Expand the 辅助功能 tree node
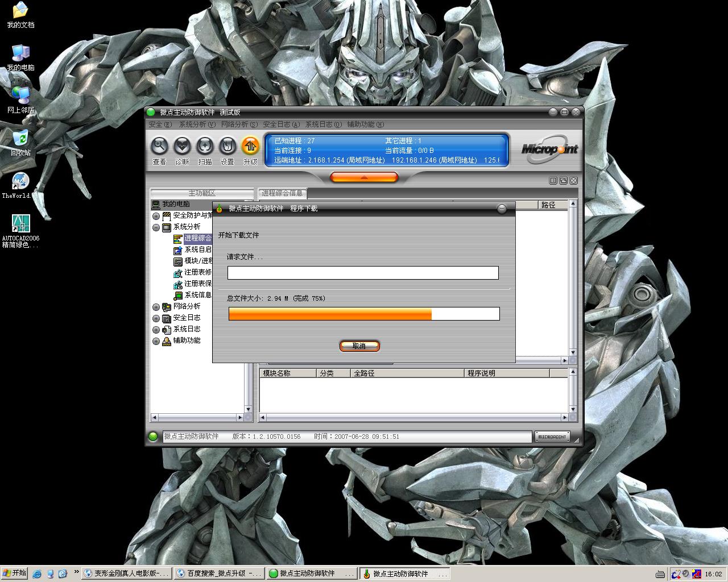Image resolution: width=728 pixels, height=582 pixels. click(x=156, y=341)
